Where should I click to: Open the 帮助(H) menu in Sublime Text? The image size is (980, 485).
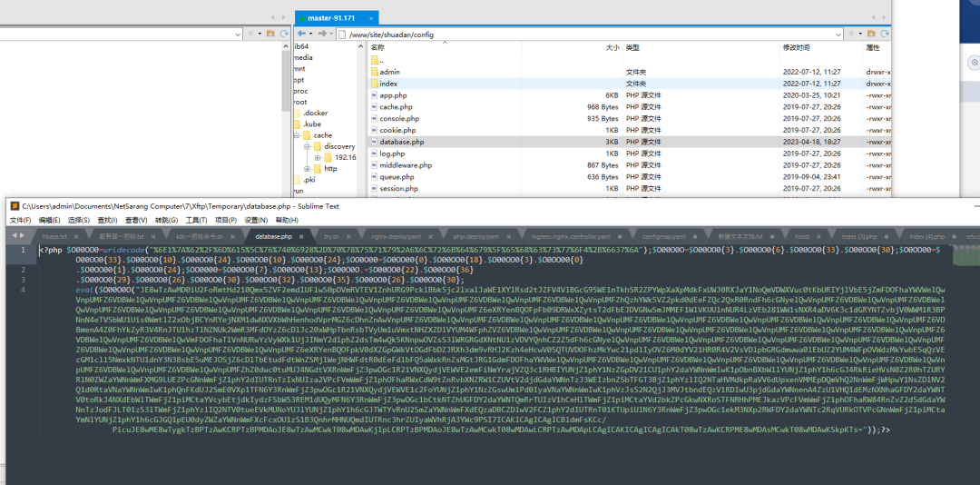(x=287, y=221)
